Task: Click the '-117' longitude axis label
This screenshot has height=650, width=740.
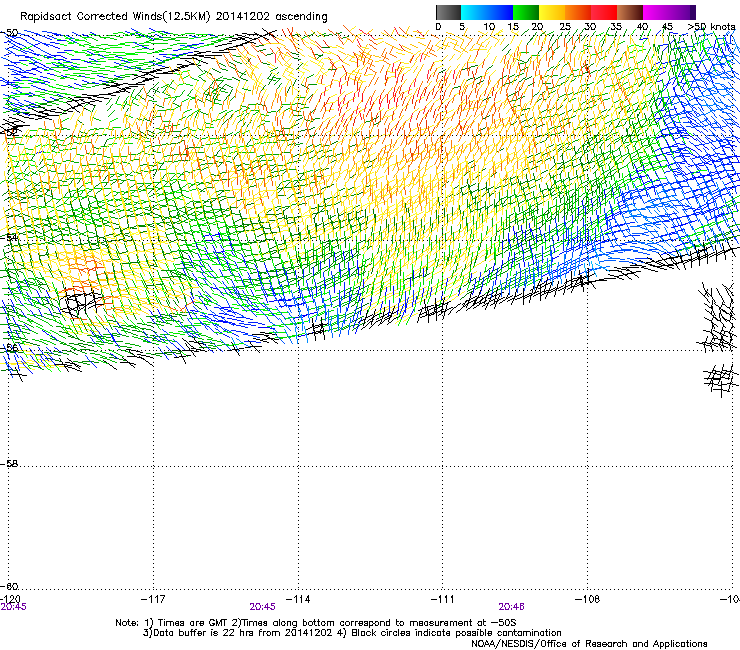Action: click(x=153, y=599)
